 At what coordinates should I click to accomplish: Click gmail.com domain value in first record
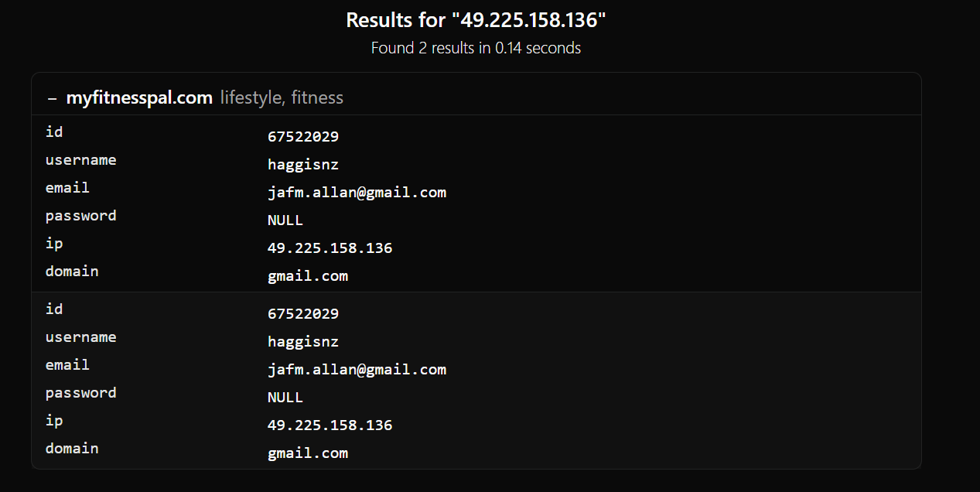(x=308, y=276)
